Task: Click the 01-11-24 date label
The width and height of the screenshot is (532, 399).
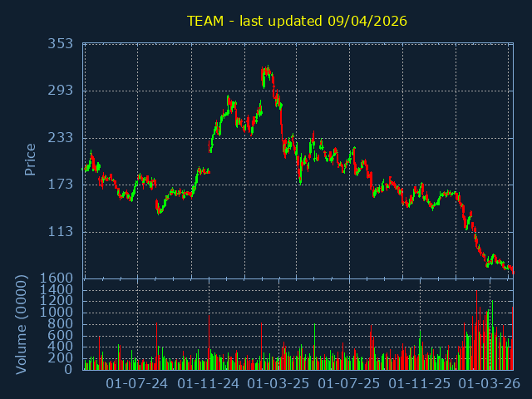Action: click(209, 384)
